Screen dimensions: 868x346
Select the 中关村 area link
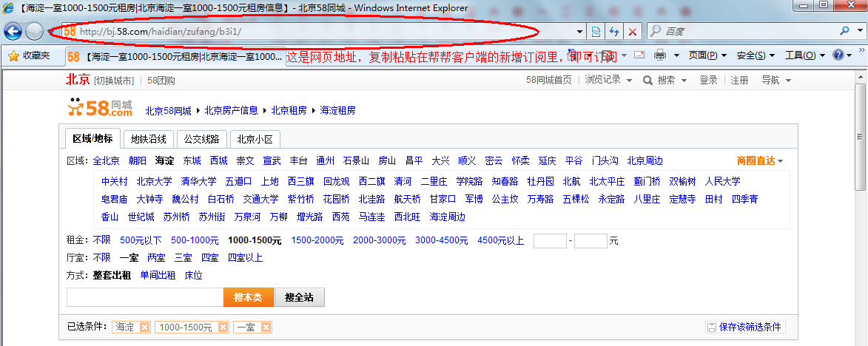click(115, 181)
